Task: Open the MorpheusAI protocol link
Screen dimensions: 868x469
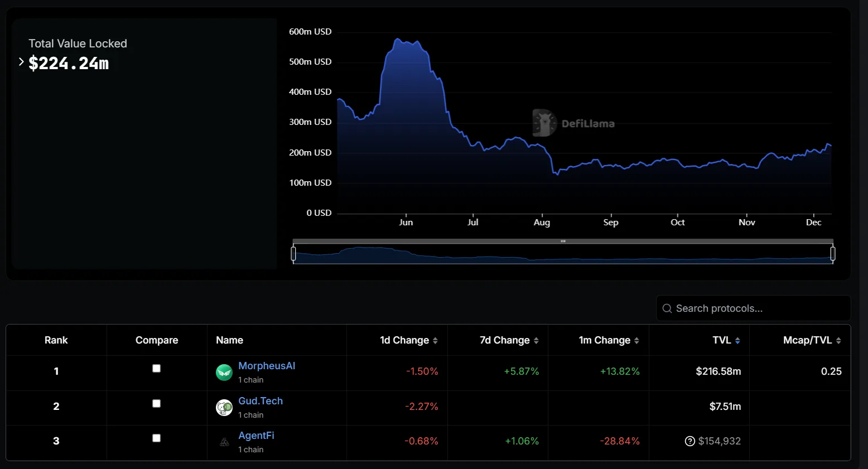Action: [x=267, y=366]
